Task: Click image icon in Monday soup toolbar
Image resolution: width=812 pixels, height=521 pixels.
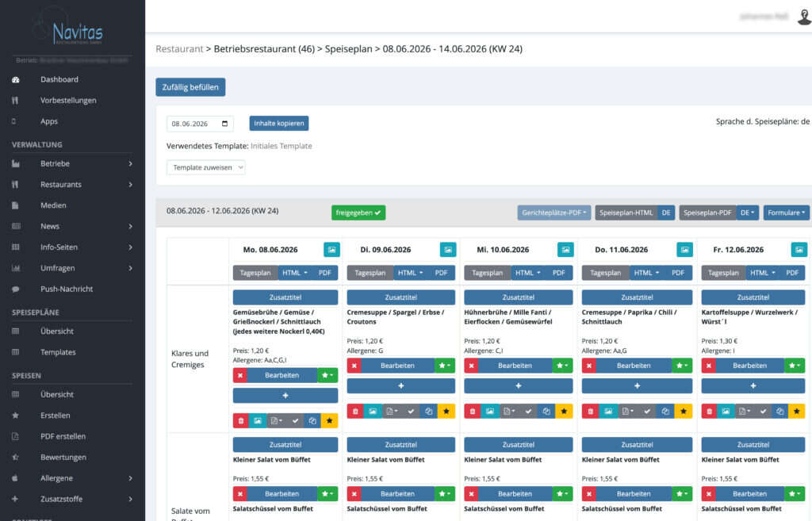Action: [258, 421]
